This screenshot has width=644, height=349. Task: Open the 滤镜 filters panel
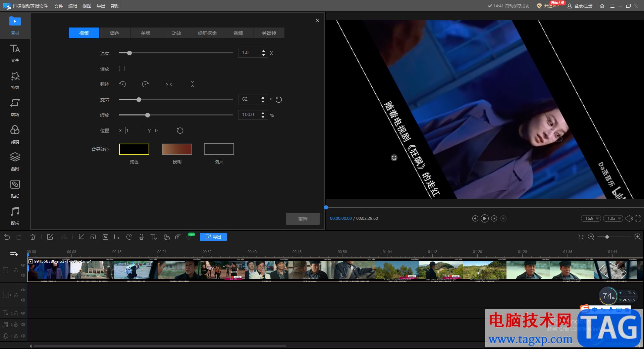[x=15, y=135]
